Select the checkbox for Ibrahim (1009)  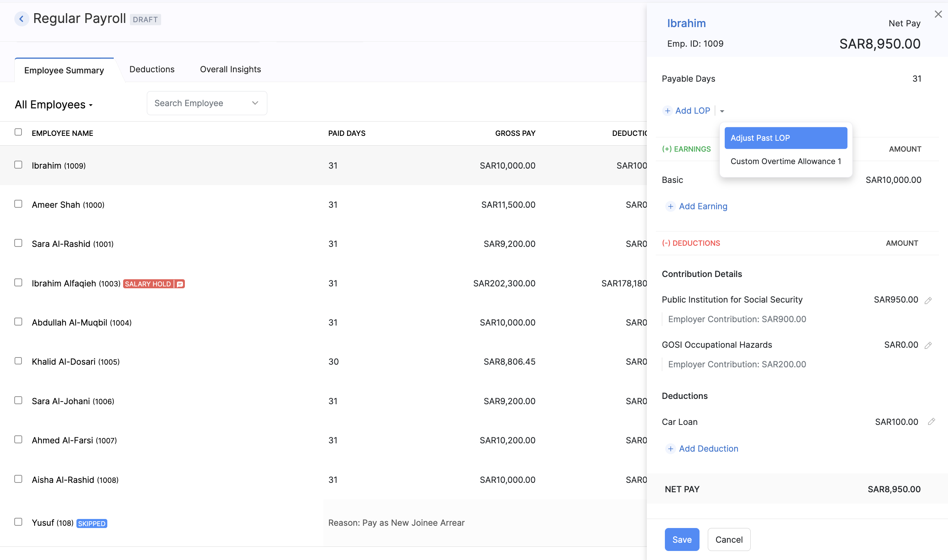point(18,164)
